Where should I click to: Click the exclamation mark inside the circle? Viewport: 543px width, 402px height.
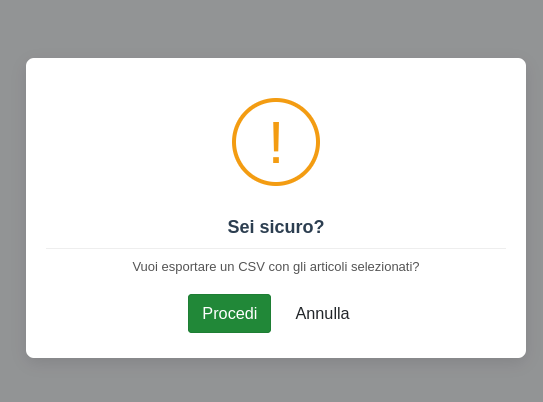click(x=276, y=143)
